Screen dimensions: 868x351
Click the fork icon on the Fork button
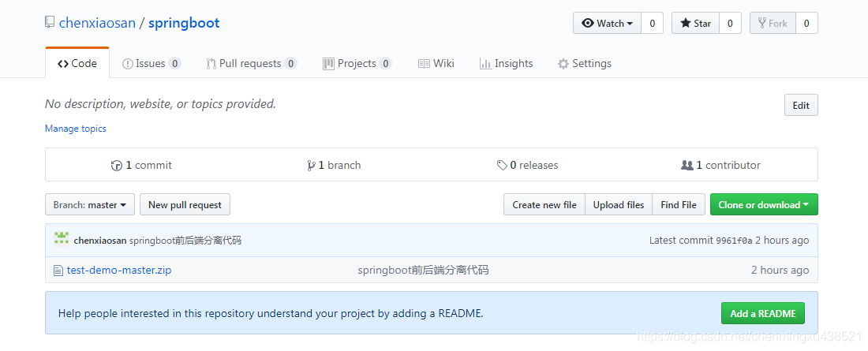tap(762, 23)
